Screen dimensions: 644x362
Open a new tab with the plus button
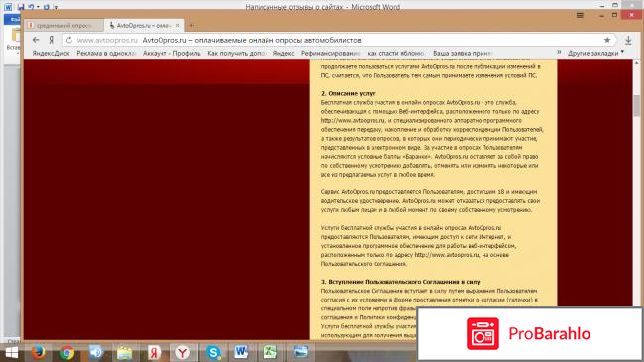192,26
